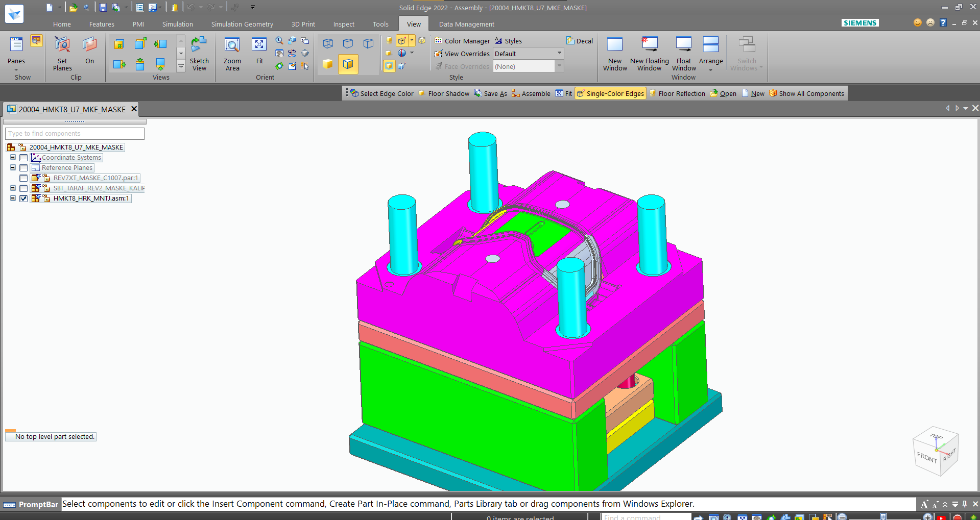The image size is (980, 520).
Task: Click the Save As button
Action: (490, 93)
